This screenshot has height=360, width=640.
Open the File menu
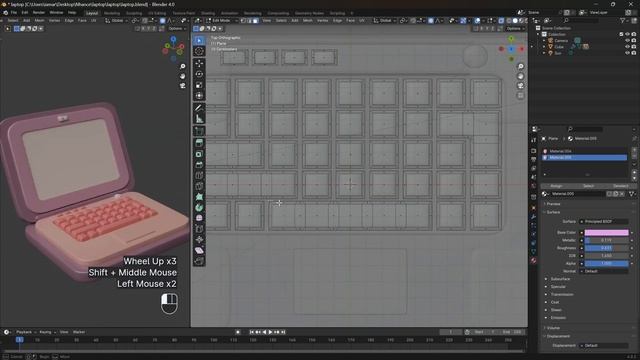point(13,13)
